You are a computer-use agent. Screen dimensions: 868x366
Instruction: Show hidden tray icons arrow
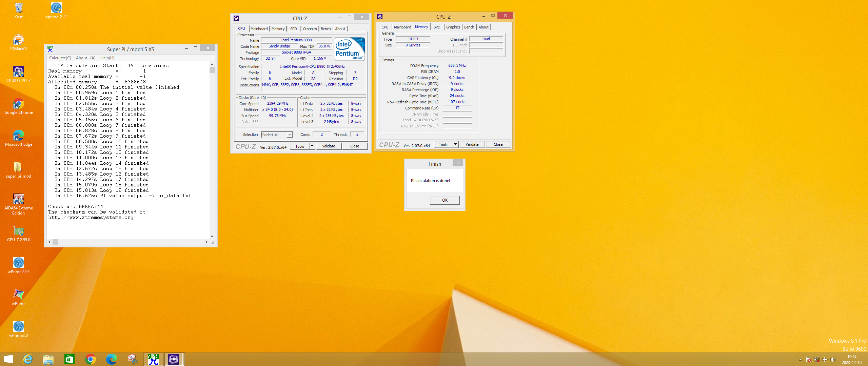(x=801, y=360)
